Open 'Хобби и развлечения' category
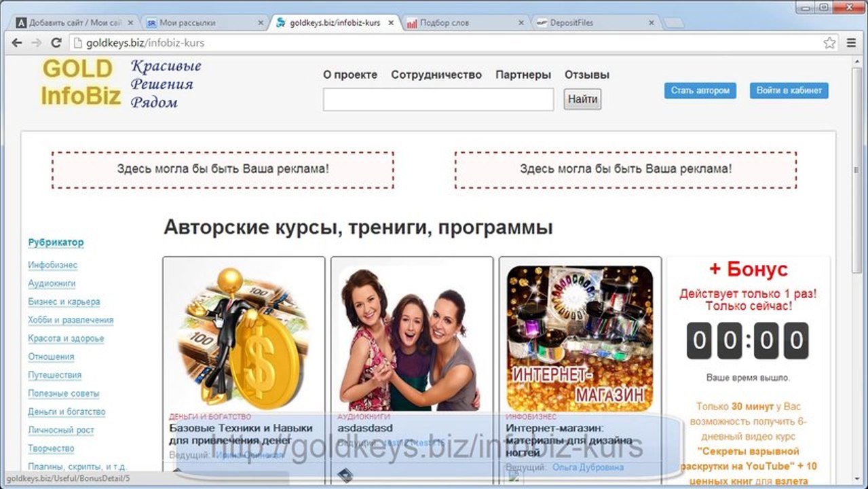This screenshot has height=489, width=868. [x=71, y=320]
